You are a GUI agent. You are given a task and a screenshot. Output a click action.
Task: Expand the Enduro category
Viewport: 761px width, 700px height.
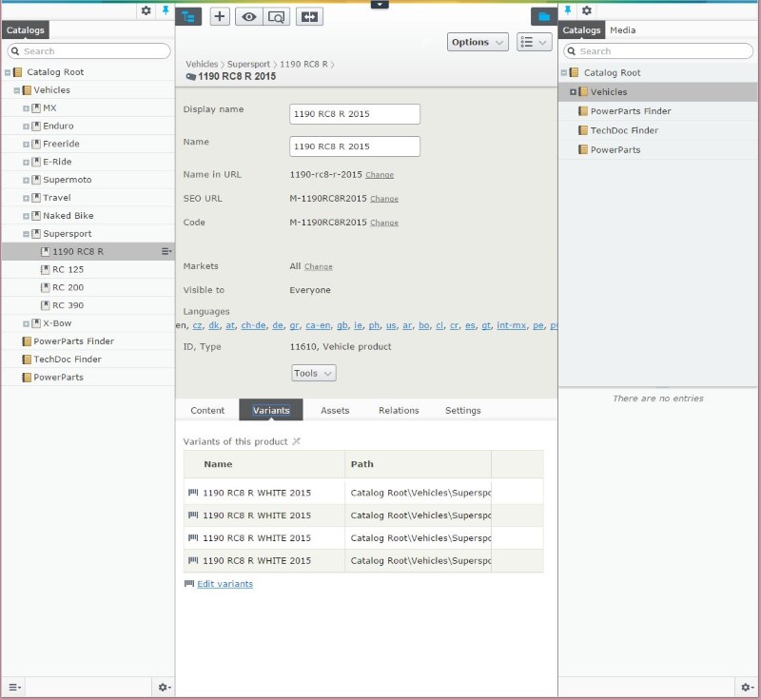point(26,126)
